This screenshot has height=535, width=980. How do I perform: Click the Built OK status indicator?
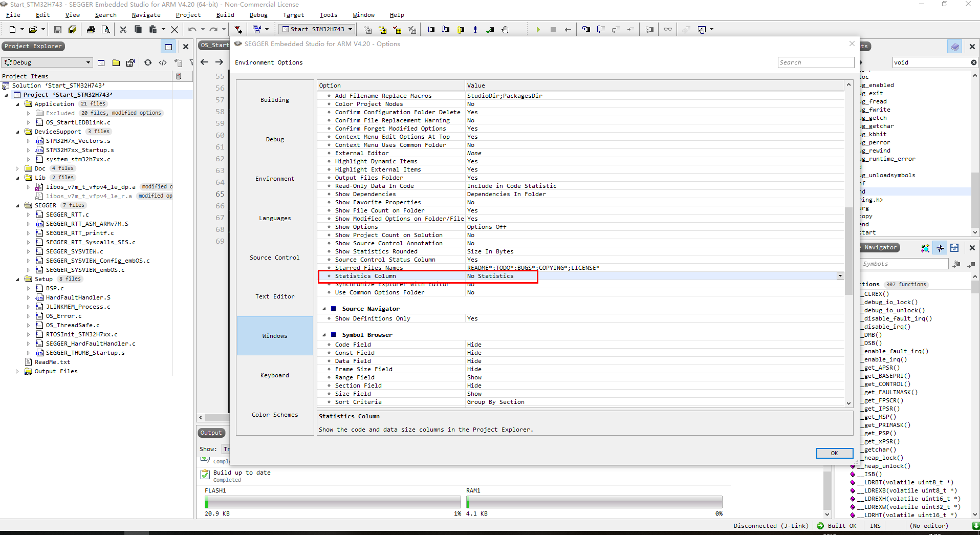tap(837, 526)
